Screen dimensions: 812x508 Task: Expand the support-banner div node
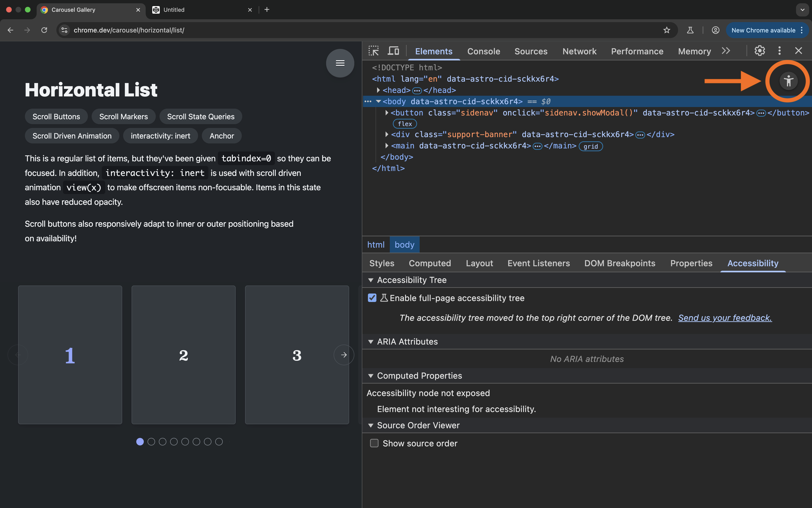coord(386,135)
